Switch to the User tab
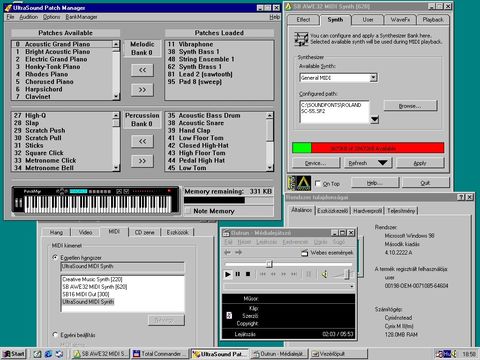 [x=368, y=20]
